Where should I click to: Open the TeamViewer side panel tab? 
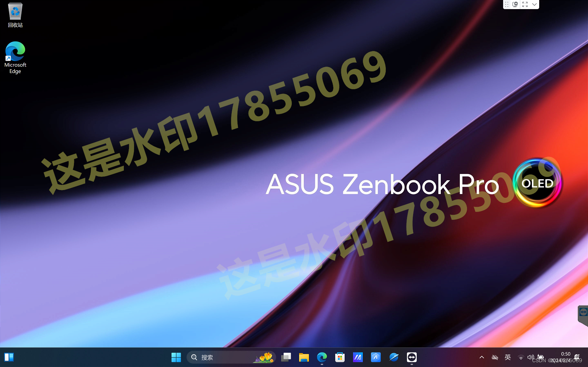pos(583,315)
